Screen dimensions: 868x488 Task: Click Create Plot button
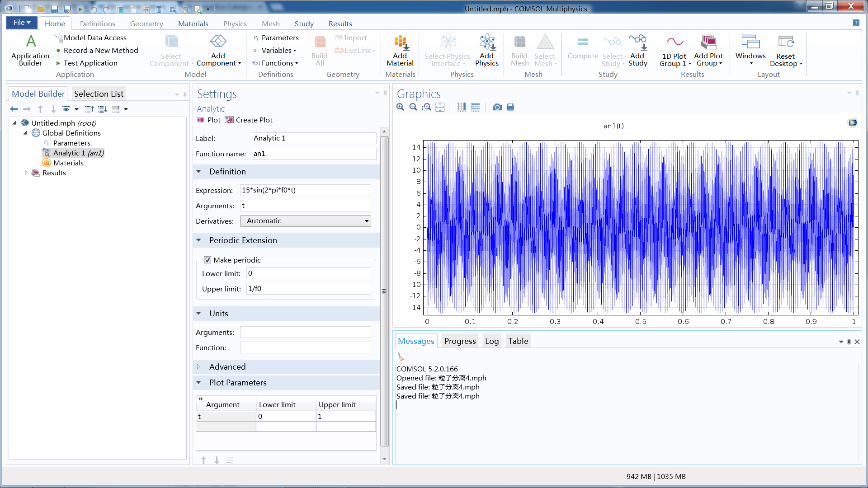249,120
